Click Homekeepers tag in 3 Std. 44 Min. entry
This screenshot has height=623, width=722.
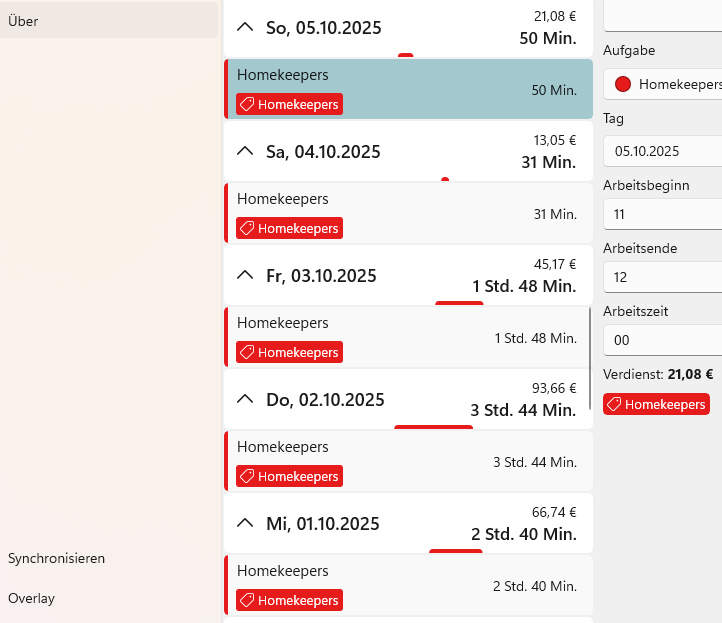[289, 476]
